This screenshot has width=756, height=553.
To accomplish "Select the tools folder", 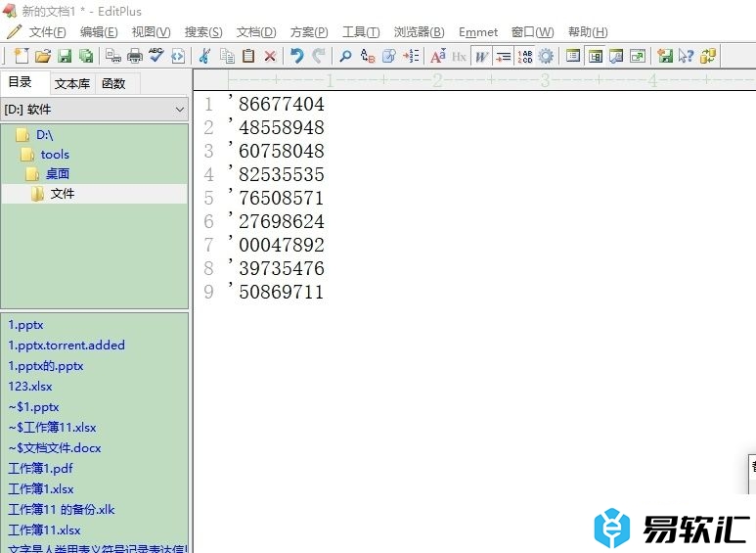I will (55, 155).
